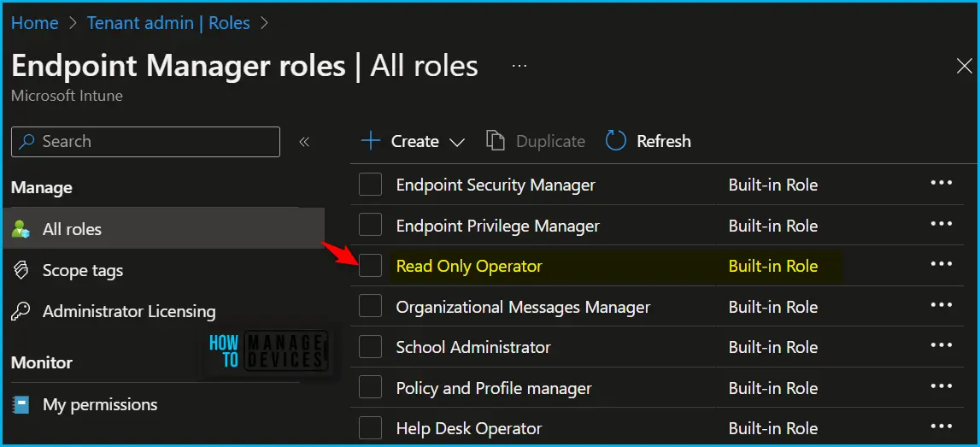Click the Scope tags tag icon
980x447 pixels.
coord(21,270)
